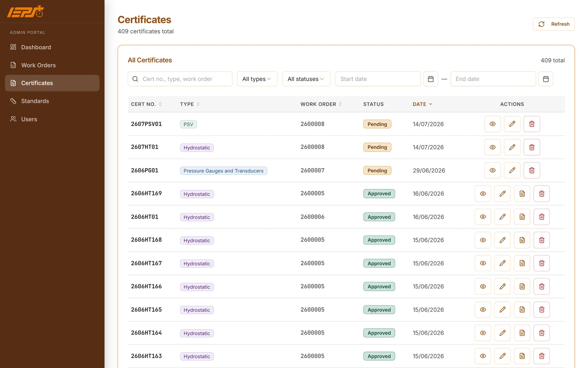Open Users in sidebar

52,119
